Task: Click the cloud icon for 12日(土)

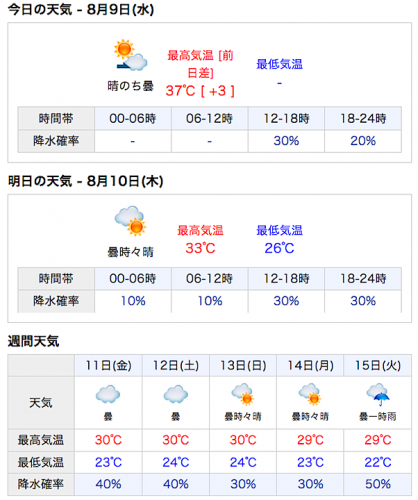Action: (176, 394)
